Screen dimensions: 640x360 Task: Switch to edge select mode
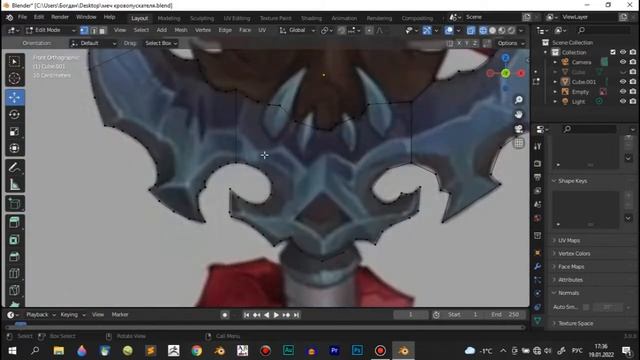tap(93, 30)
